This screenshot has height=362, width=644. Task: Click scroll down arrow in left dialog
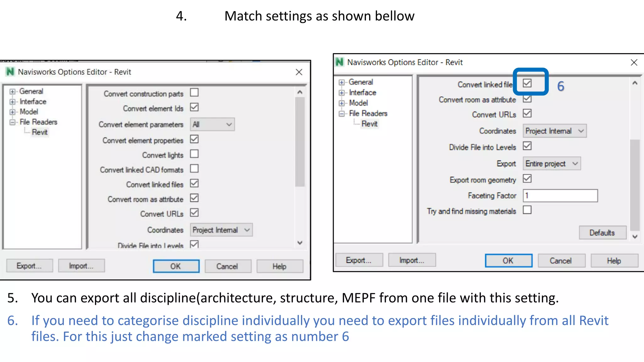point(300,243)
